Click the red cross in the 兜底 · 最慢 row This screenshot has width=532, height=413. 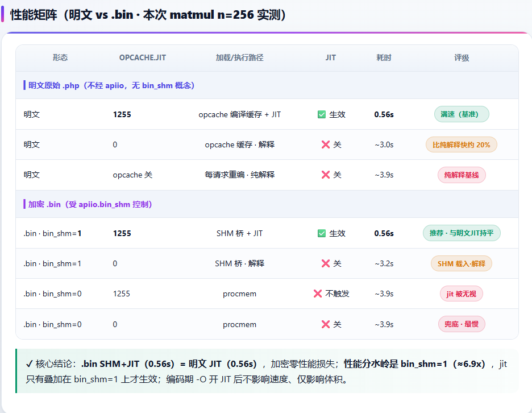(x=325, y=324)
